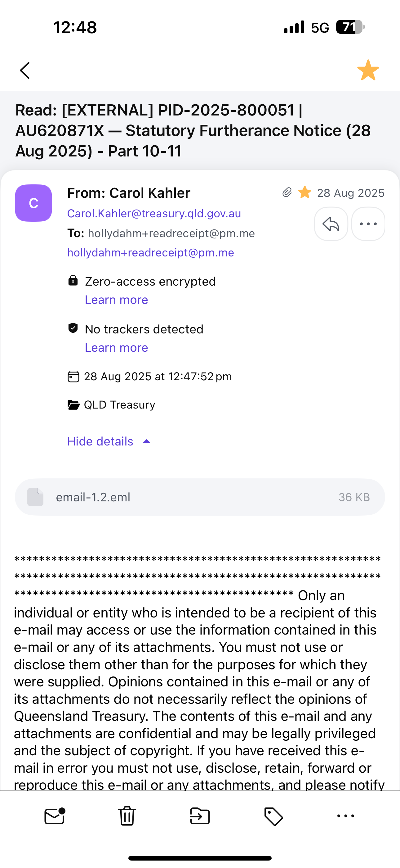Move email using the folder arrow icon

coord(200,816)
